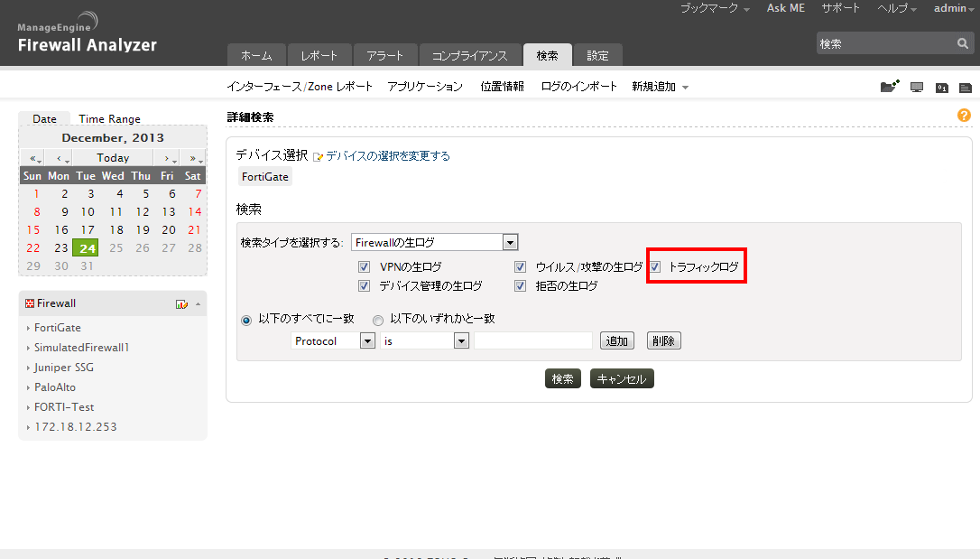
Task: Click the Today button in calendar
Action: [113, 158]
